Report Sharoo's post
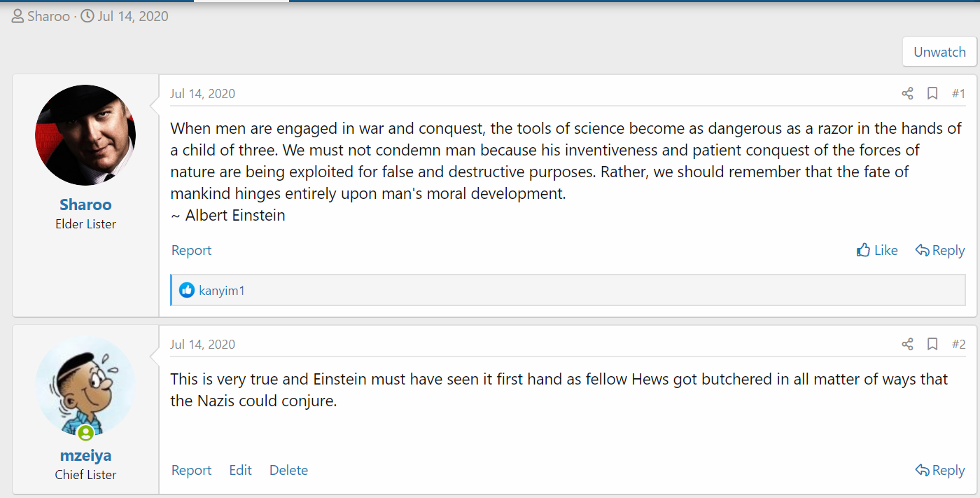Image resolution: width=980 pixels, height=498 pixels. point(191,250)
